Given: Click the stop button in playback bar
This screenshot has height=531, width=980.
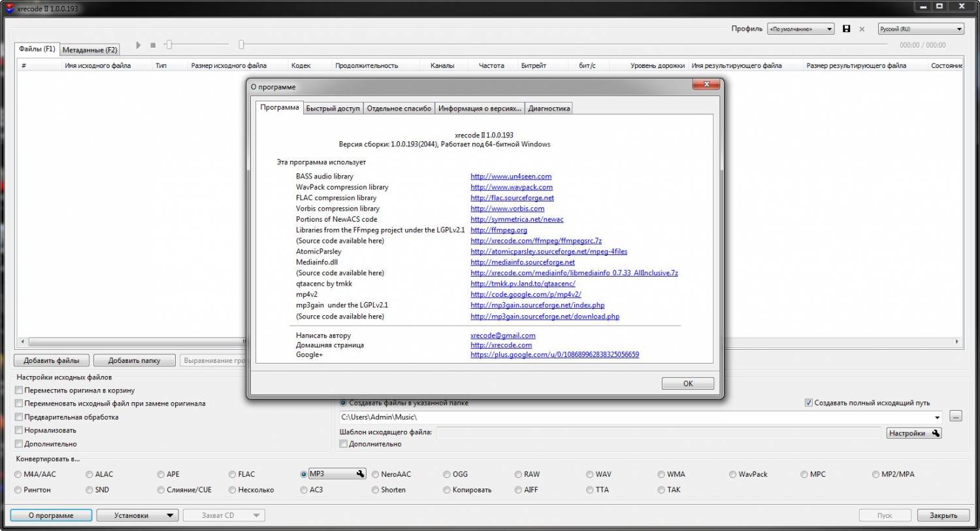Looking at the screenshot, I should pos(153,45).
